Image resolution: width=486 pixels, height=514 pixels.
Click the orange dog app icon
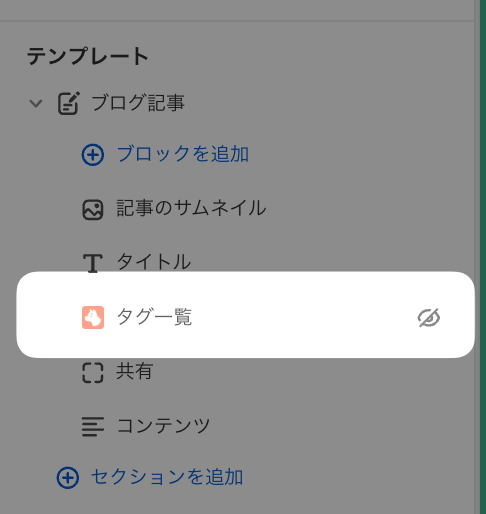click(x=93, y=317)
